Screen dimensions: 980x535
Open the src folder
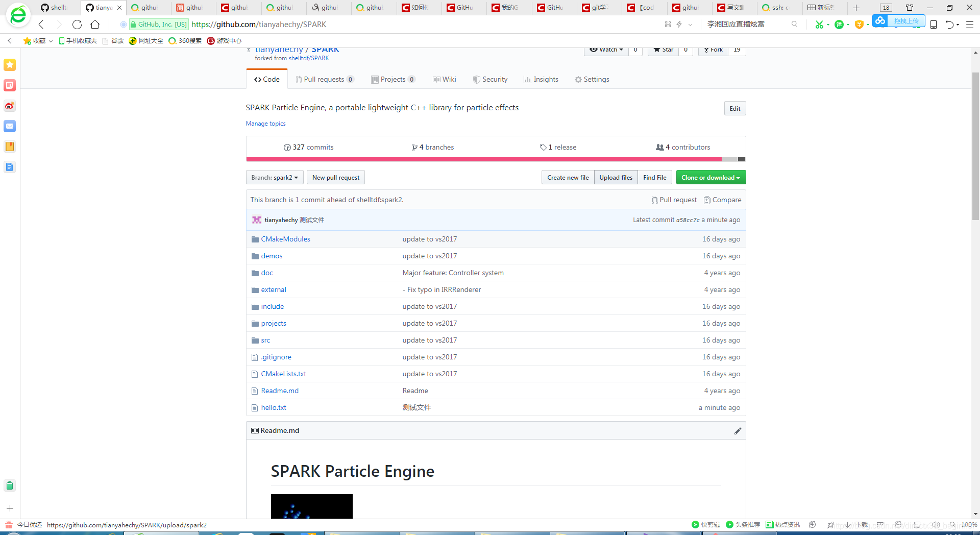coord(265,340)
